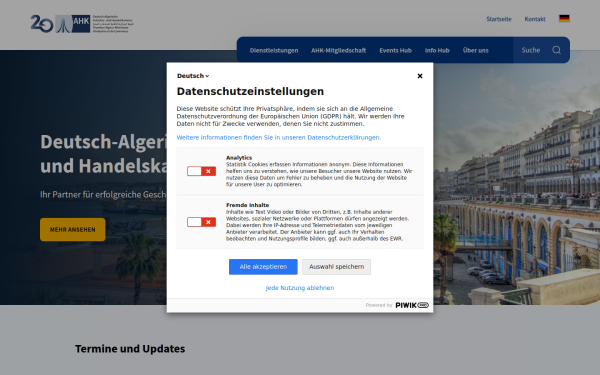Click the Fremde Inhalte heading text

(x=248, y=205)
